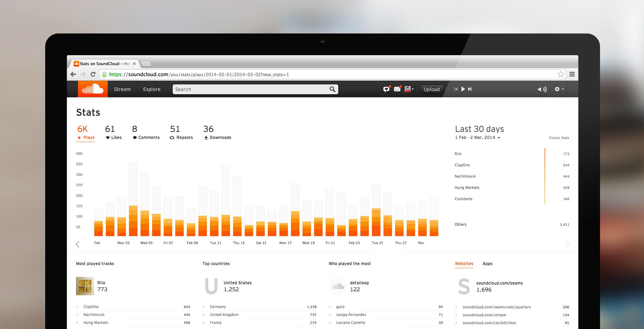Click the Upload button
This screenshot has width=644, height=329.
tap(432, 89)
